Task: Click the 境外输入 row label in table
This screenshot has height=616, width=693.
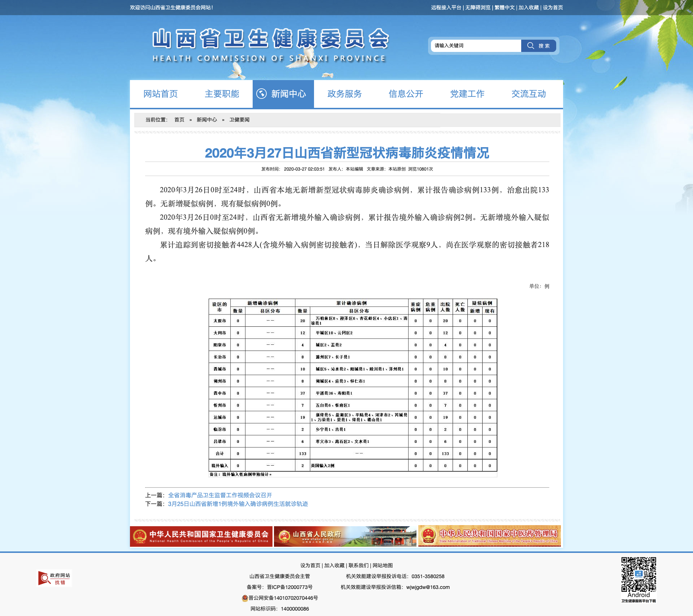Action: click(x=219, y=466)
